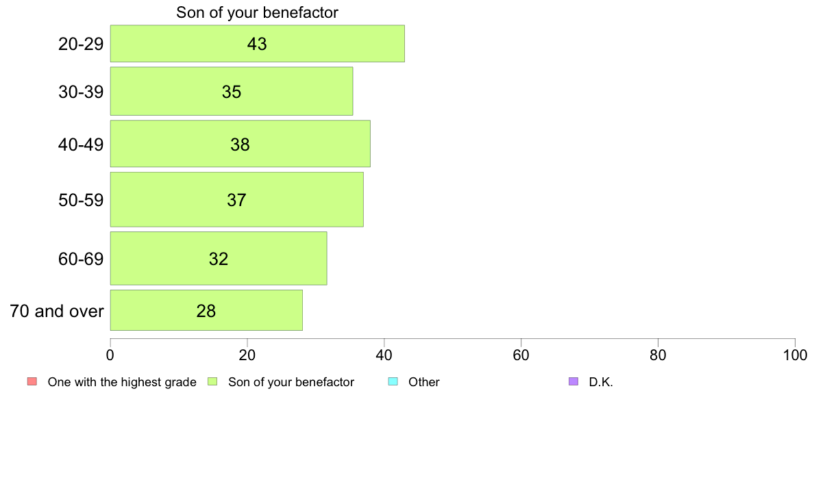Select the 30-39 bar showing 35
The height and width of the screenshot is (504, 814).
[232, 91]
